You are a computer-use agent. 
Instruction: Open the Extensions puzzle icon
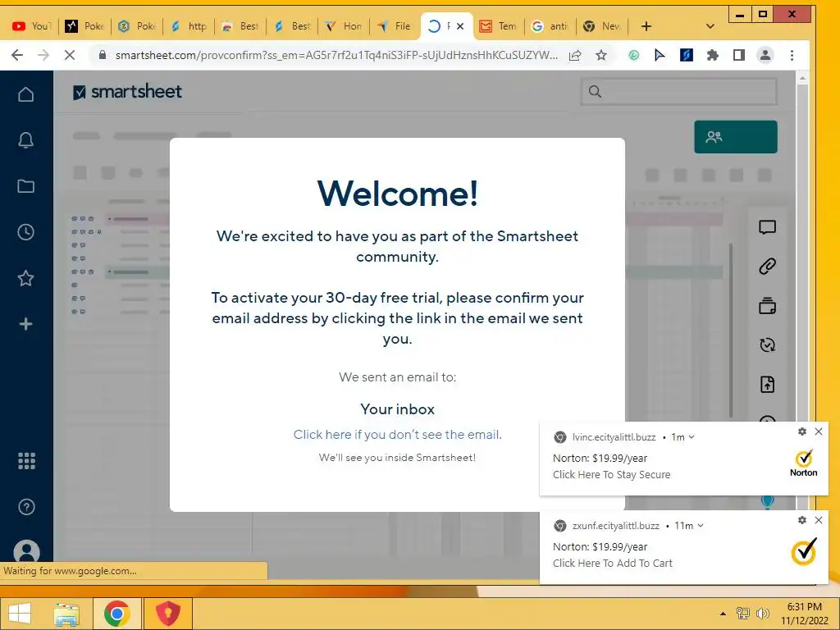click(x=713, y=55)
